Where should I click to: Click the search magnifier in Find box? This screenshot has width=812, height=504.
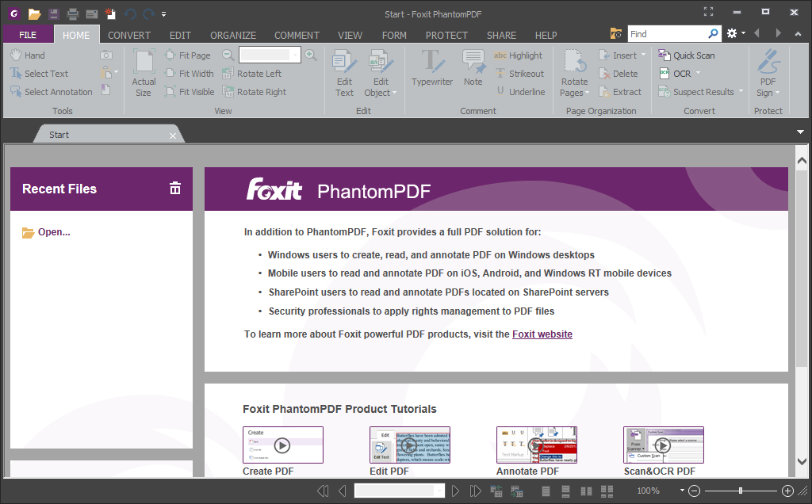(x=713, y=33)
